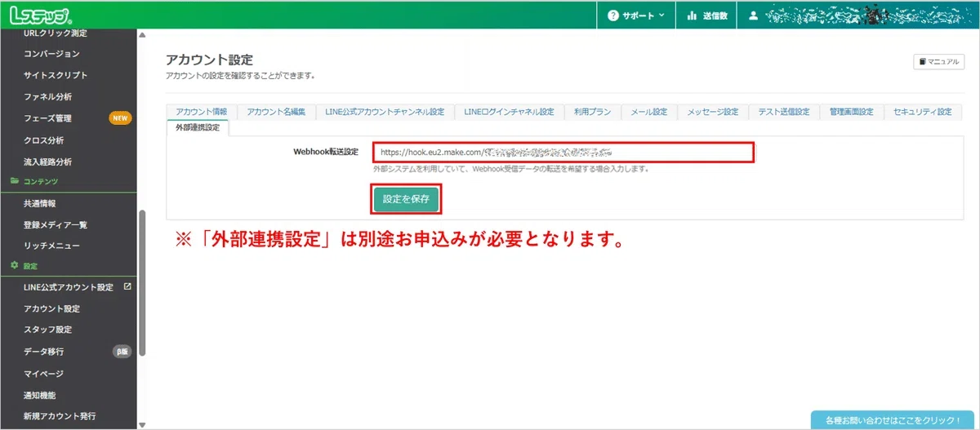Select the 利用プラン tab
This screenshot has height=430, width=980.
point(592,112)
